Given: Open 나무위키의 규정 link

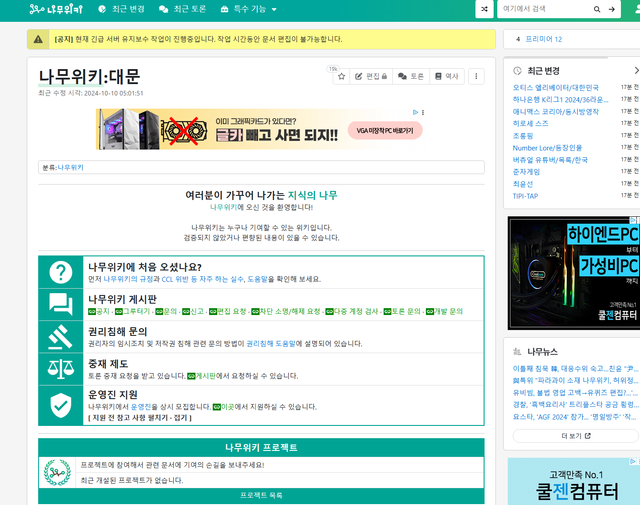Looking at the screenshot, I should click(x=128, y=279).
